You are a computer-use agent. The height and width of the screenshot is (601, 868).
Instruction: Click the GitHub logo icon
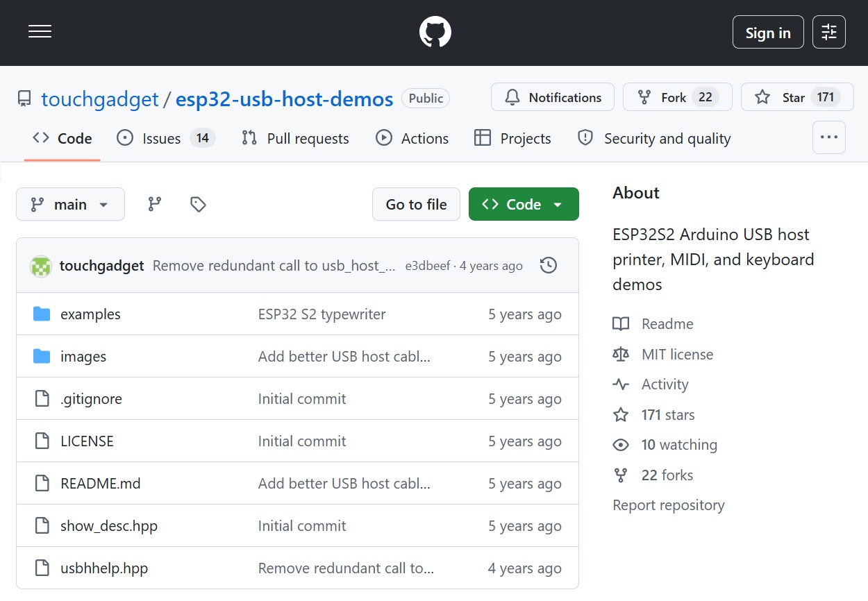pyautogui.click(x=435, y=32)
